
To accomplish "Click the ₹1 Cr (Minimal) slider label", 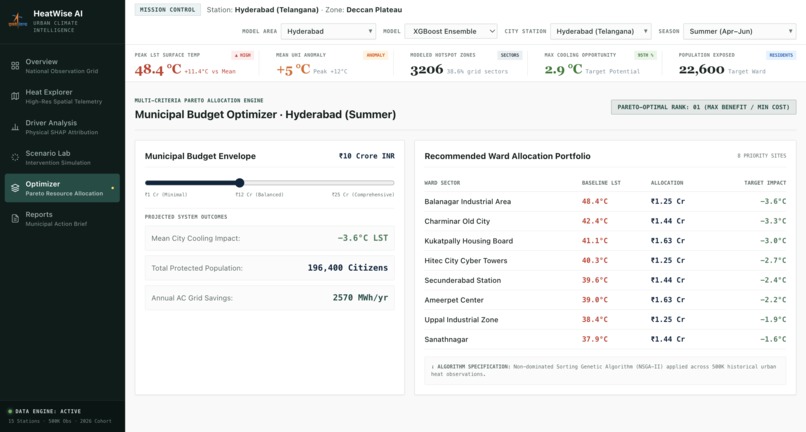I will click(x=166, y=195).
